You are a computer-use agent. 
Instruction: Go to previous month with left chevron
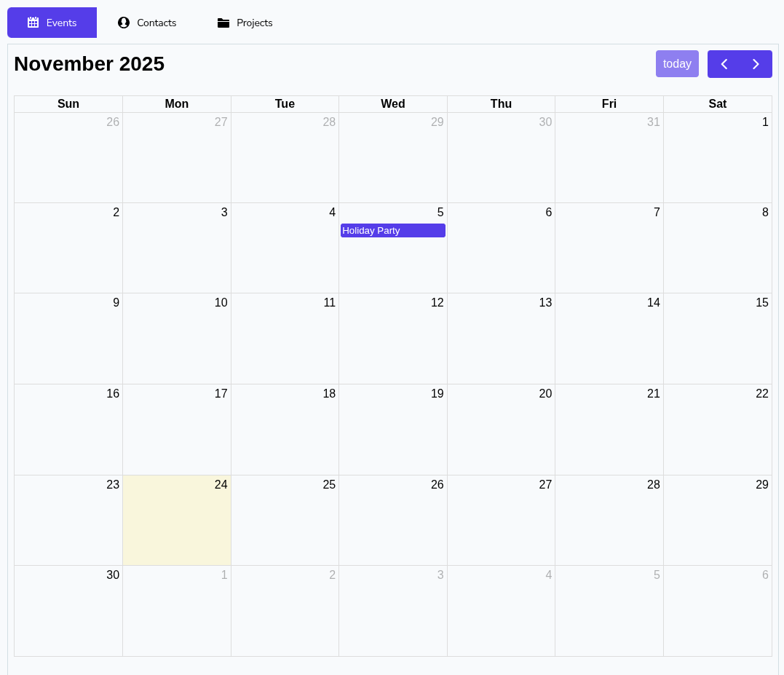pyautogui.click(x=724, y=64)
